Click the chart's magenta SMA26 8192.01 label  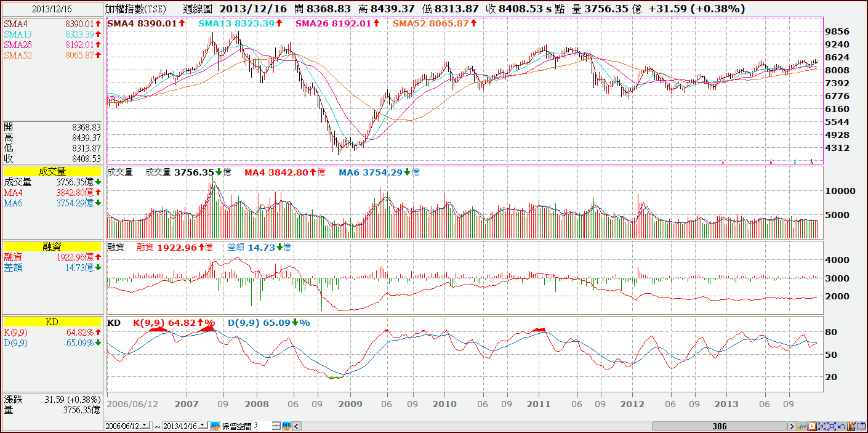337,23
